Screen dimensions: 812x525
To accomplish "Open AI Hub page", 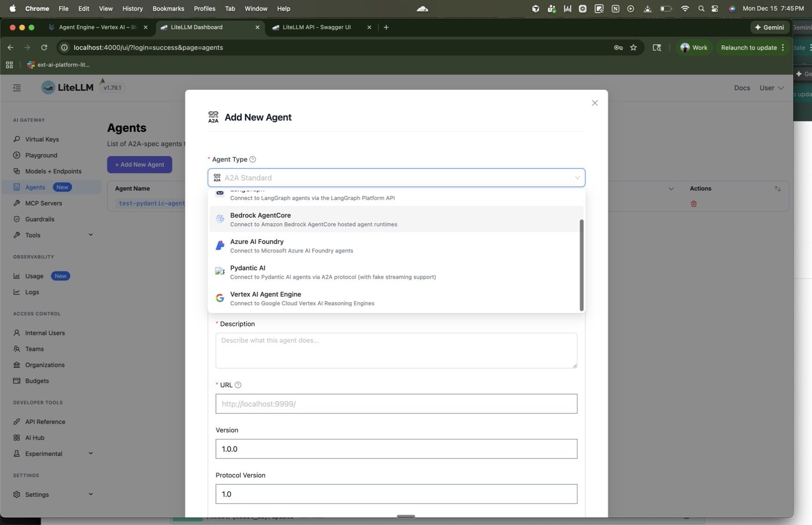I will [x=34, y=438].
